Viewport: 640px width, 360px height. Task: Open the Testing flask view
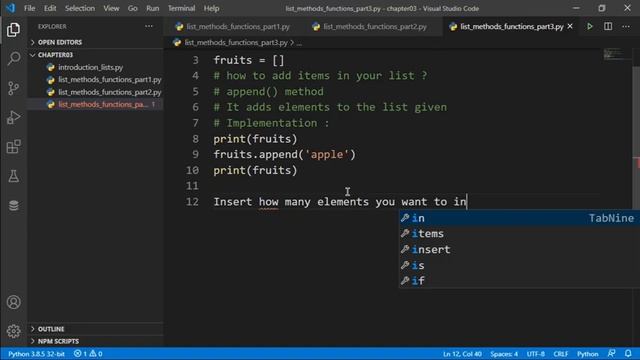[x=13, y=176]
